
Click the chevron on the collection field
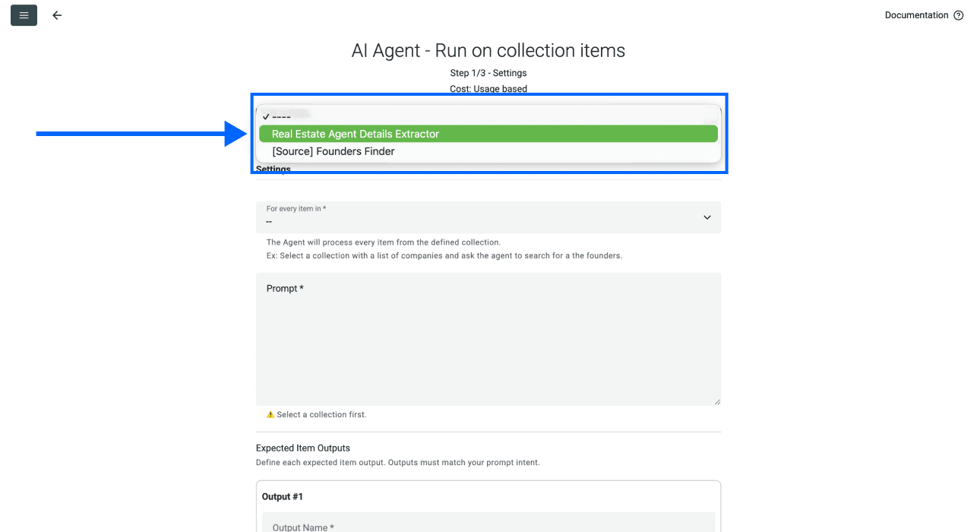click(707, 217)
